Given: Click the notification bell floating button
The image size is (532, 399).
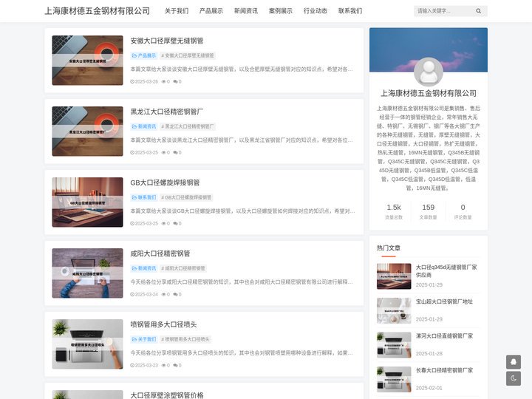Looking at the screenshot, I should (x=514, y=362).
